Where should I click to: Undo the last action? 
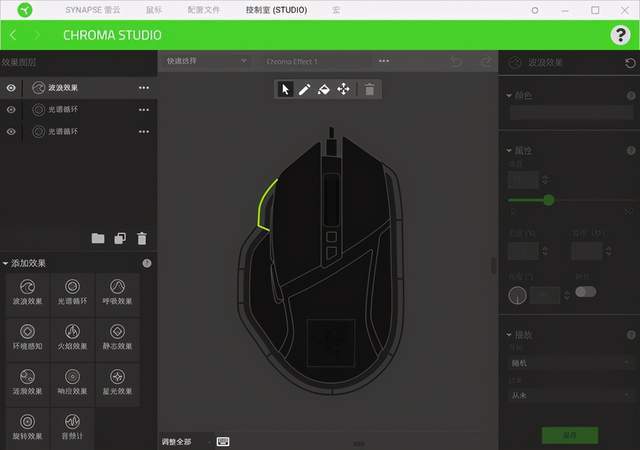(x=456, y=62)
